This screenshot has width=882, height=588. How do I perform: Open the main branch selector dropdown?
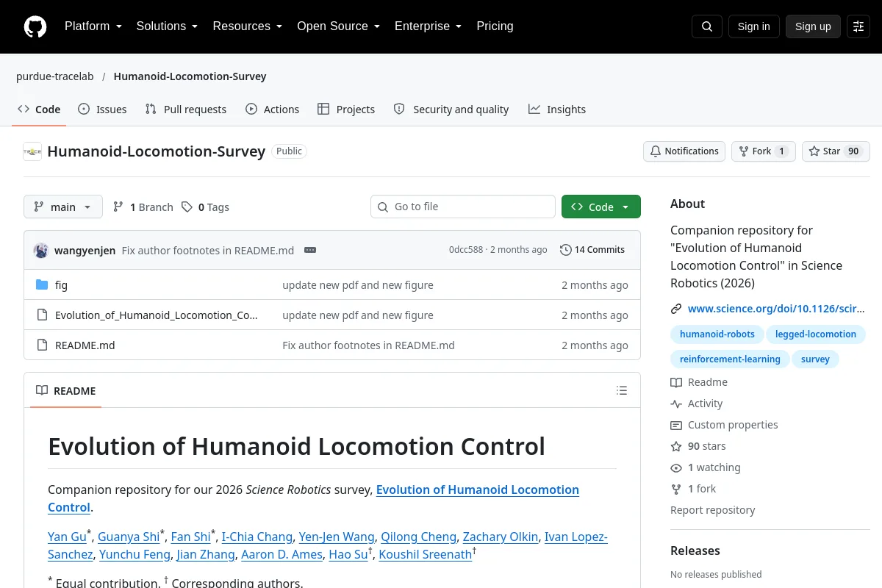tap(63, 207)
